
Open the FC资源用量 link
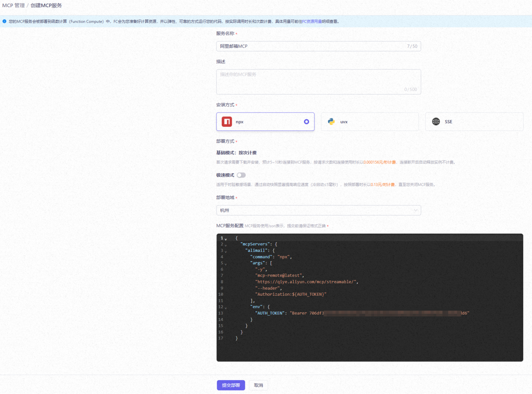[x=312, y=22]
